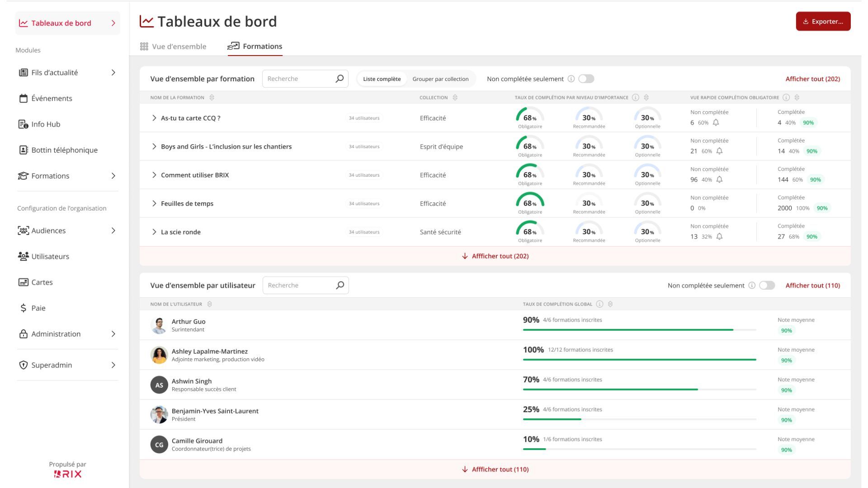Click search magnifier in formation overview
The image size is (868, 488).
(x=340, y=79)
